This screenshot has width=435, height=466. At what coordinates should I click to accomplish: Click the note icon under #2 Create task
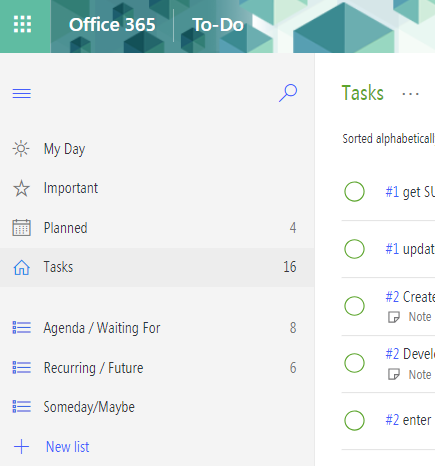pyautogui.click(x=394, y=317)
